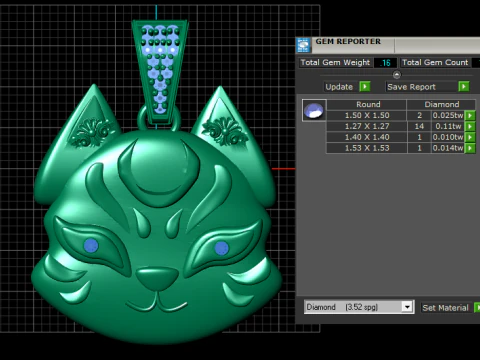Click the quantity 14 cell
Viewport: 480px width, 360px height.
tap(419, 126)
